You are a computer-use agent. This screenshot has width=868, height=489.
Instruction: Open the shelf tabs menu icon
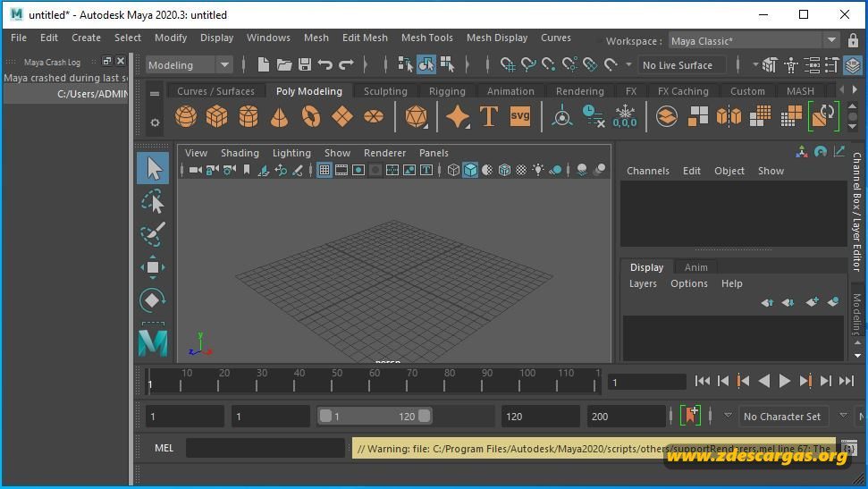point(155,93)
